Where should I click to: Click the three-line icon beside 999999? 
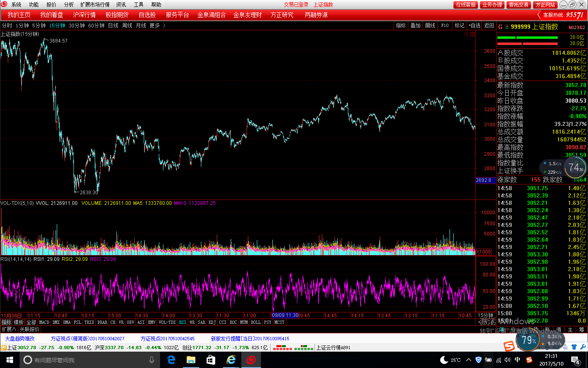pos(507,27)
